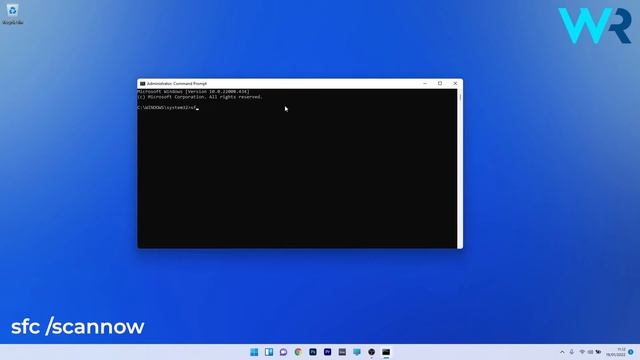
Task: Open the Windows Start menu
Action: [254, 352]
